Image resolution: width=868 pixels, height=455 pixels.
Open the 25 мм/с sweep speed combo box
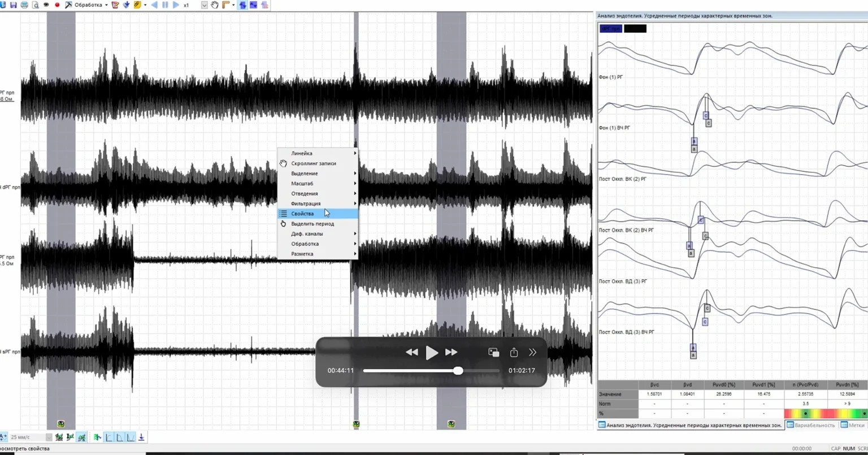(31, 437)
